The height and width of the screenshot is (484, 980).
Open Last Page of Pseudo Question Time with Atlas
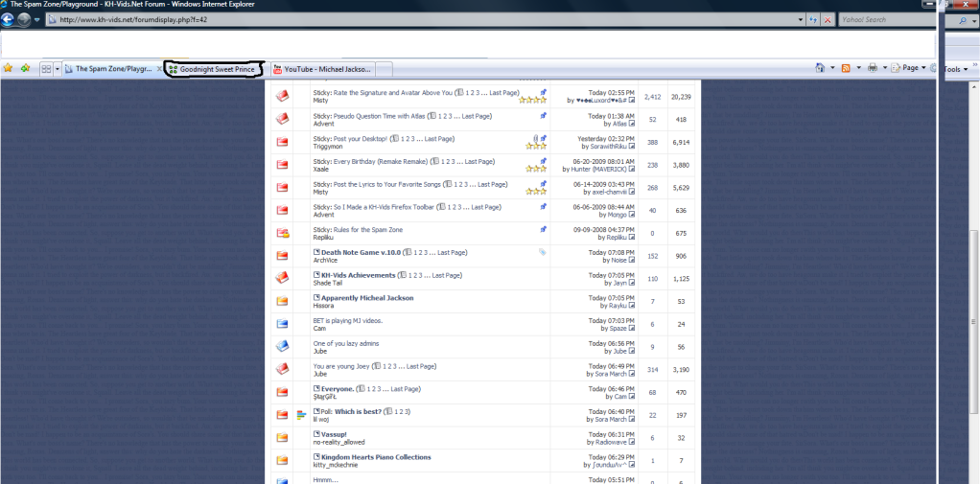click(476, 116)
